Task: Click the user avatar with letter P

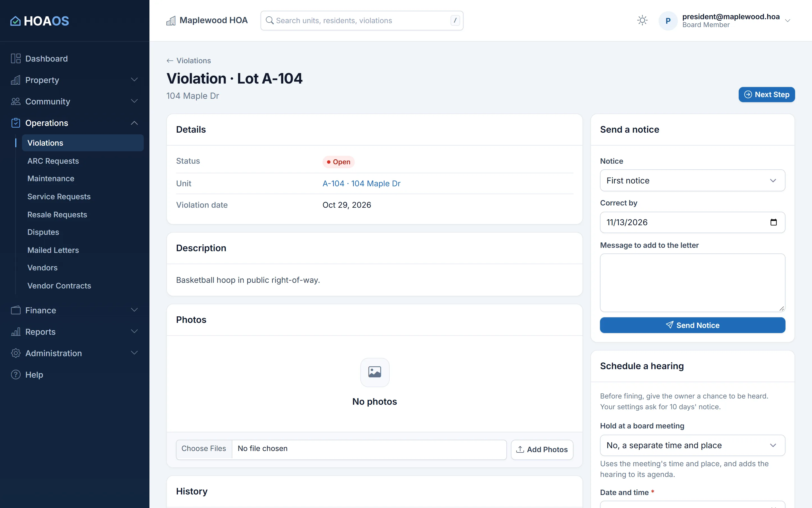Action: (668, 21)
